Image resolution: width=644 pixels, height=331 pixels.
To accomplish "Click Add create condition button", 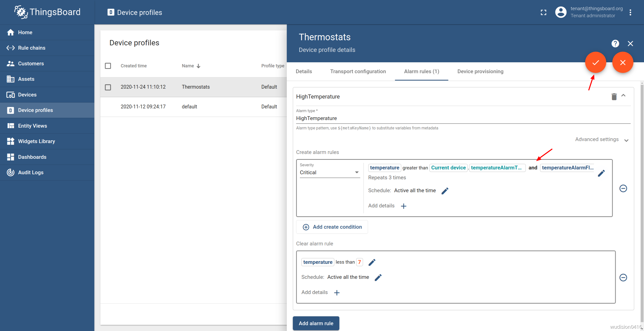I will [332, 227].
